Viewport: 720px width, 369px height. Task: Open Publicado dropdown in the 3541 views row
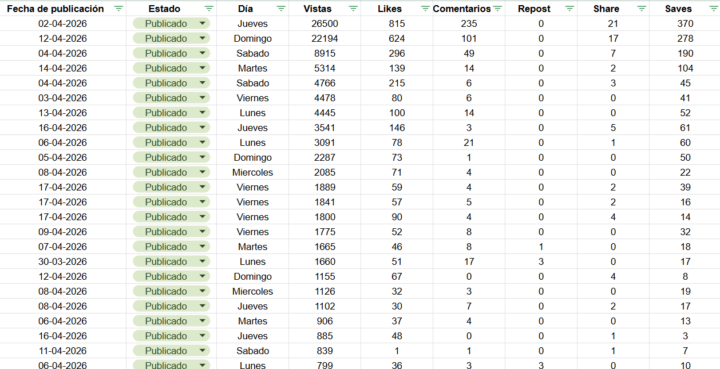[202, 128]
